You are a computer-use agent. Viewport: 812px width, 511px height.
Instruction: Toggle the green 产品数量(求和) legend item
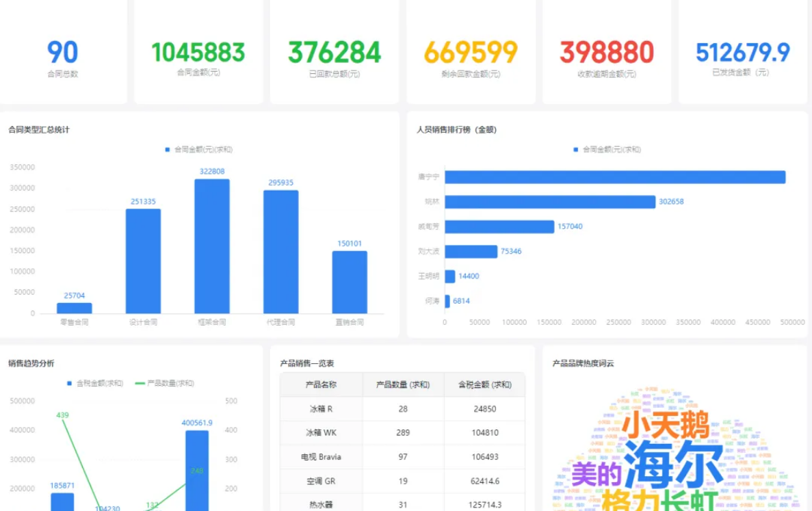165,383
